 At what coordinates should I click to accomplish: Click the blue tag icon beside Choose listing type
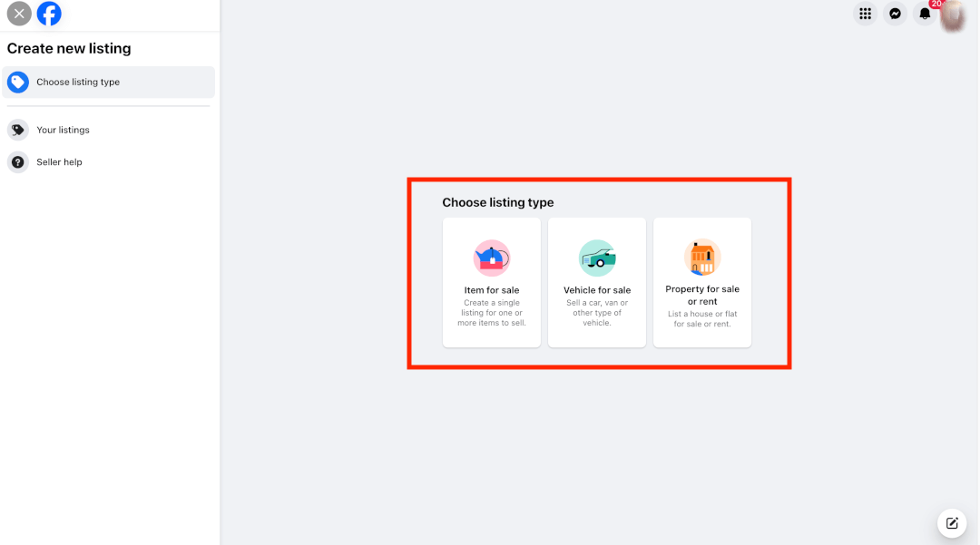click(x=18, y=82)
